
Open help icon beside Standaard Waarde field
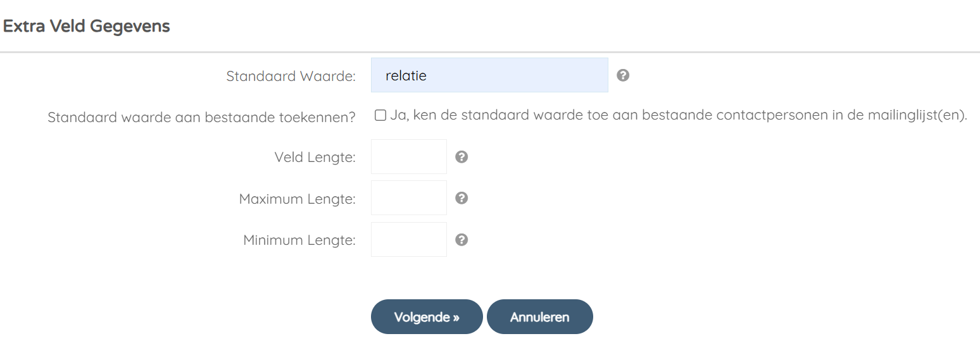pyautogui.click(x=623, y=75)
